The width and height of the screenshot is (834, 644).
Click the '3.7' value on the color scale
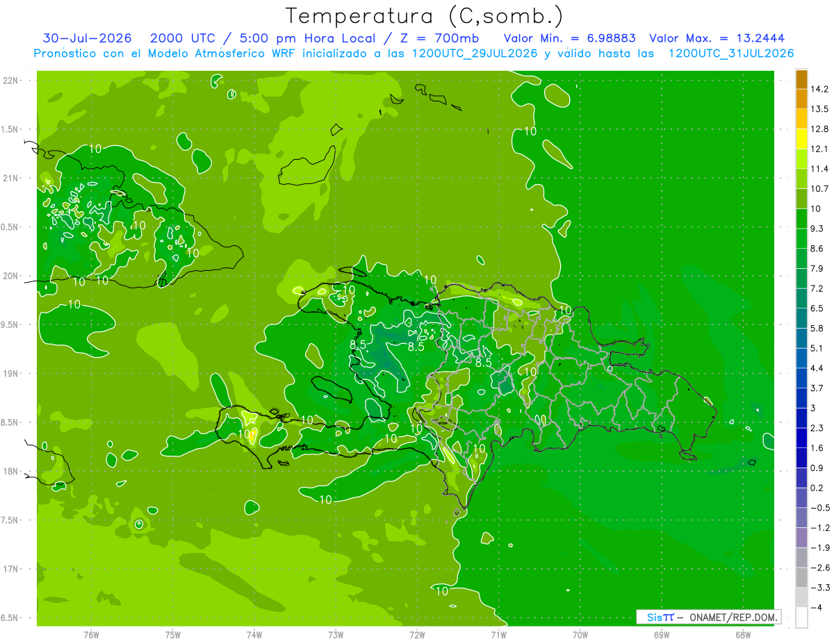tap(817, 387)
